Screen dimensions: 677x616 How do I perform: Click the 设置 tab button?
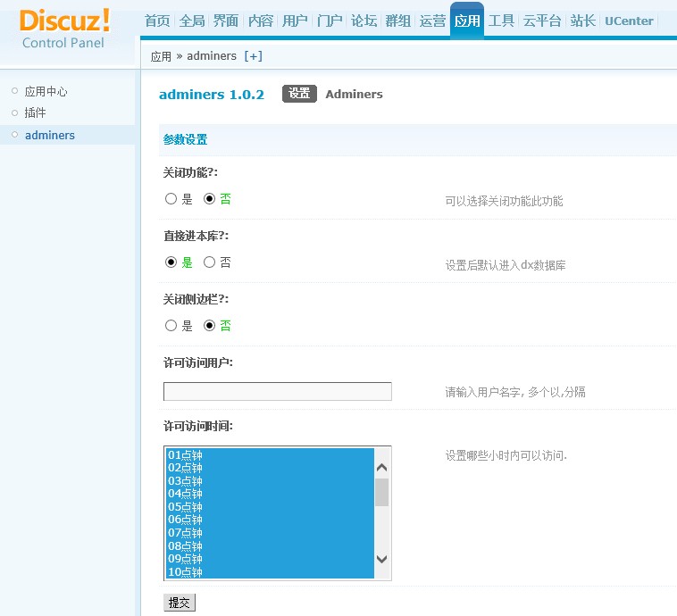pyautogui.click(x=299, y=94)
